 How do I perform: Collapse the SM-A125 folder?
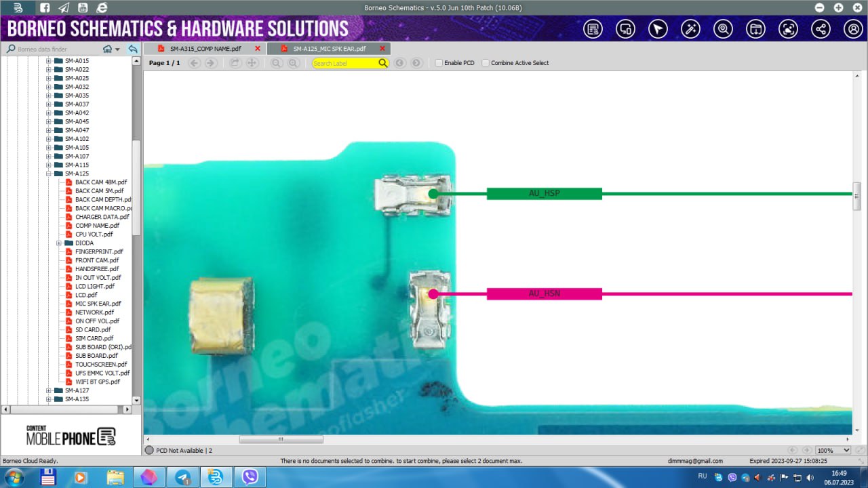[x=49, y=174]
